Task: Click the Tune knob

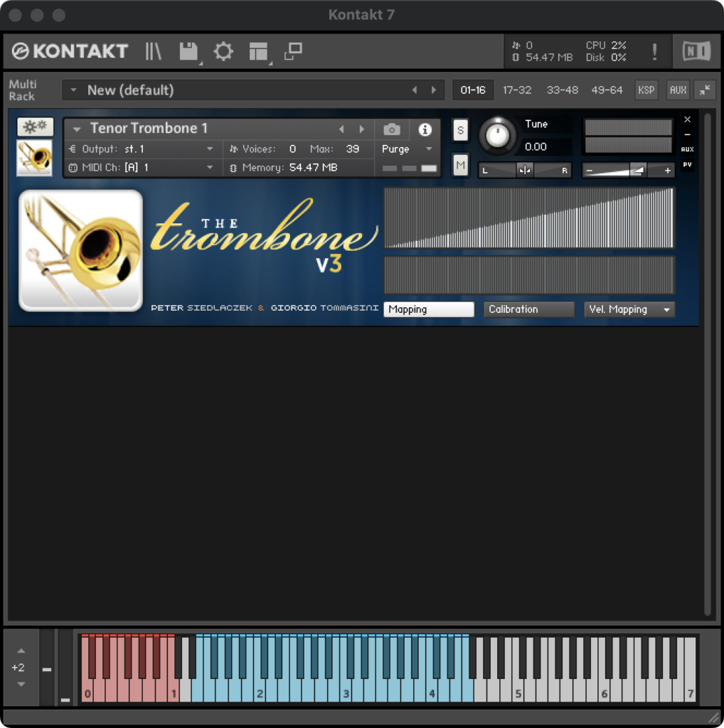Action: [497, 135]
